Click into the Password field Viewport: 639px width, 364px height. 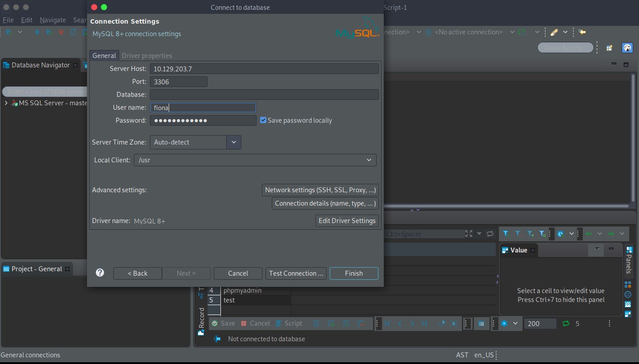[203, 120]
